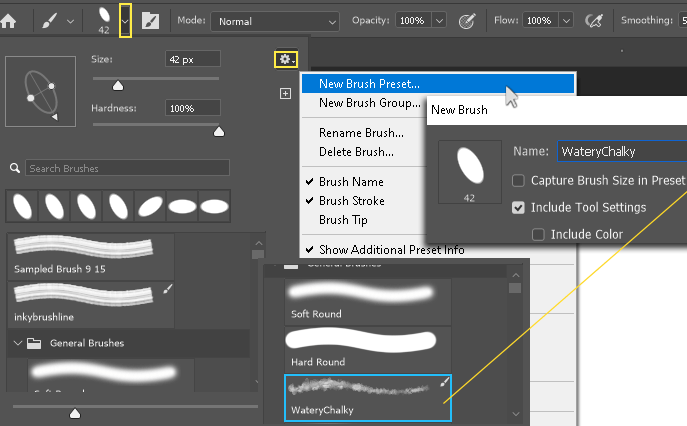Image resolution: width=687 pixels, height=426 pixels.
Task: Open the brush panel gear menu
Action: 286,59
